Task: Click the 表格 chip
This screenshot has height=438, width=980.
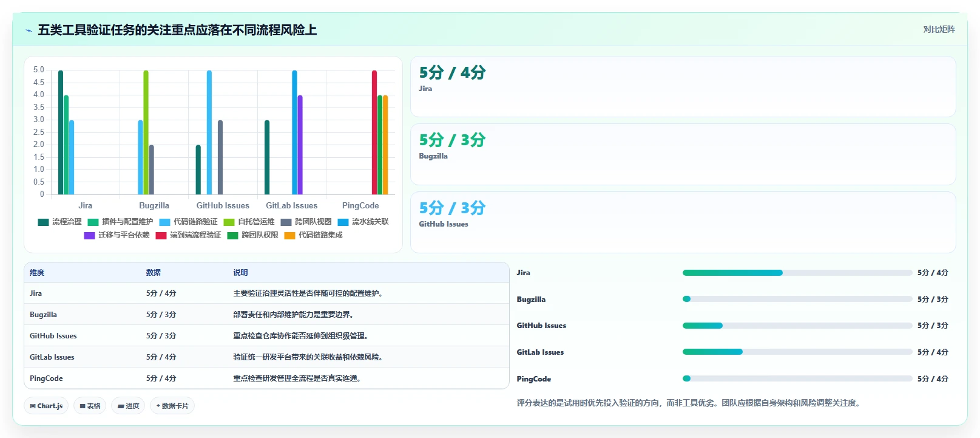Action: pos(90,406)
